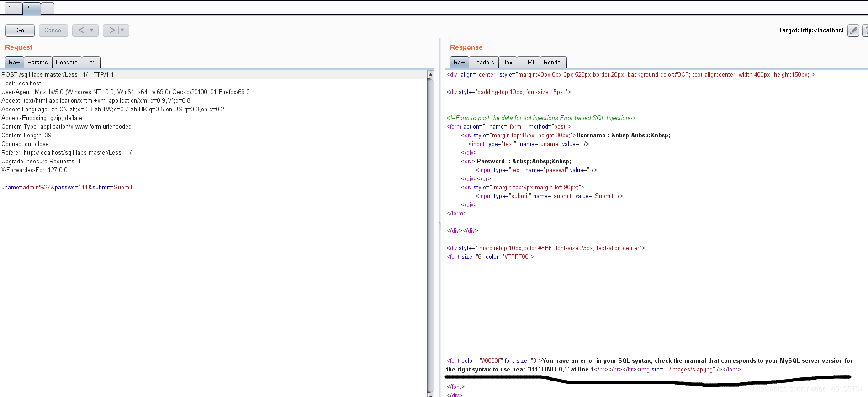Click the X-Forwarded-For: 127.0.0.1 header

point(37,170)
